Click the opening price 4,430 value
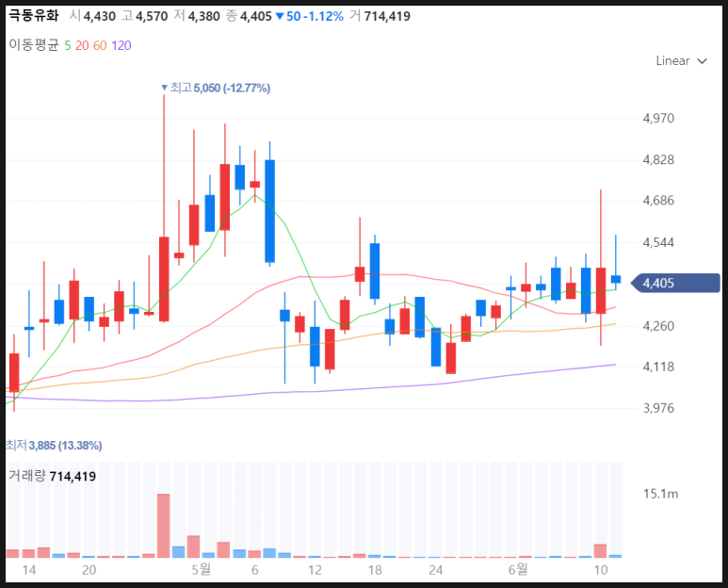728x588 pixels. (99, 16)
